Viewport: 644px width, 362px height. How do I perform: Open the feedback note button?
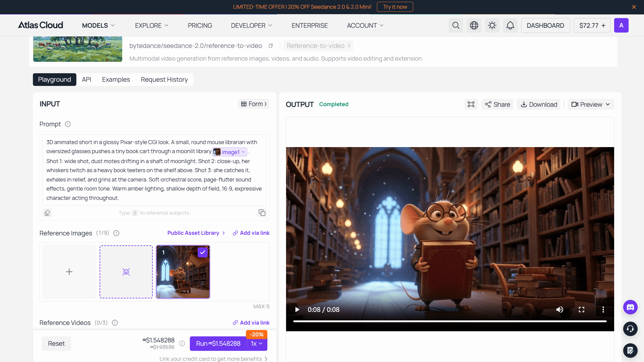630,351
